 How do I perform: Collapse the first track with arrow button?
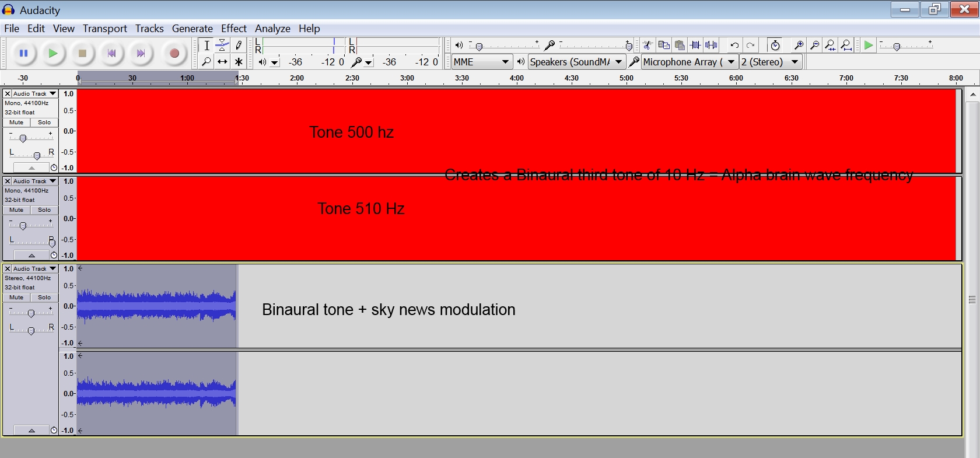click(32, 168)
